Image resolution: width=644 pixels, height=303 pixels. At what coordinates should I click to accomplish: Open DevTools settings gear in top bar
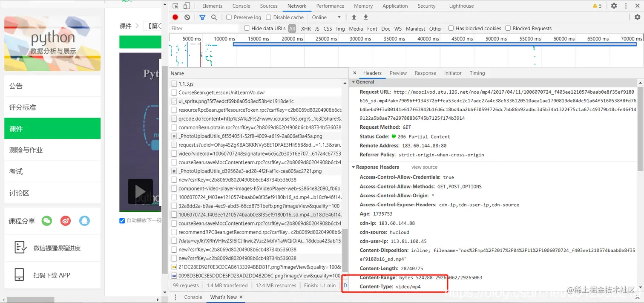[x=614, y=6]
